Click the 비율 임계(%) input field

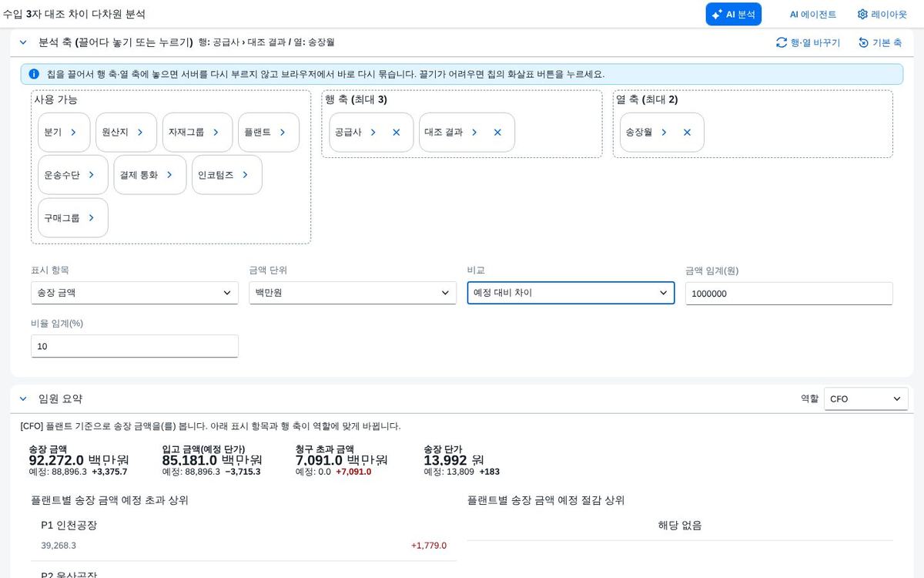135,346
